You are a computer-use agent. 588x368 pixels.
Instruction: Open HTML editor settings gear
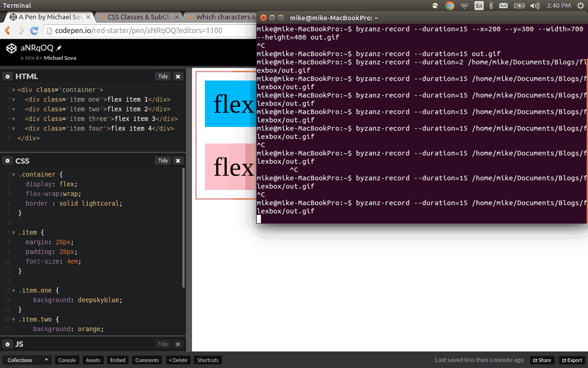pyautogui.click(x=7, y=76)
